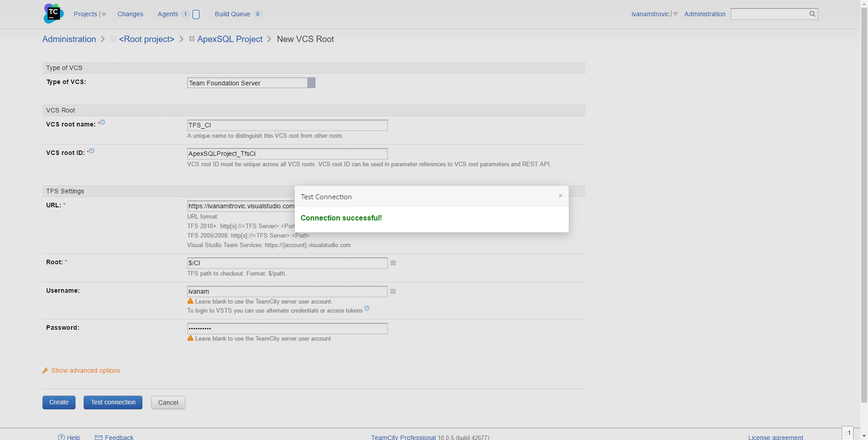Click the Create button
Screen dimensions: 868x440
coord(59,402)
